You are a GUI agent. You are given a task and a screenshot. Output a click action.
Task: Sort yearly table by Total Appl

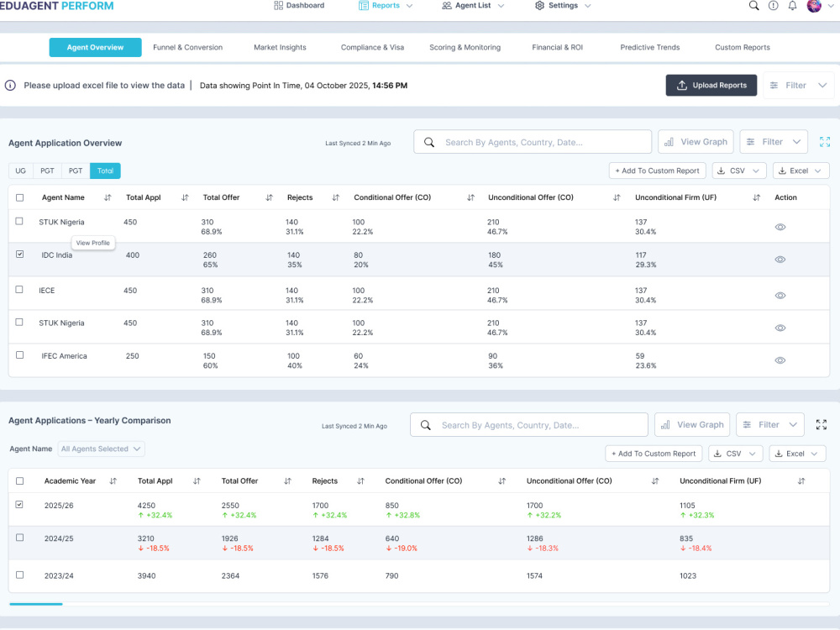(197, 481)
